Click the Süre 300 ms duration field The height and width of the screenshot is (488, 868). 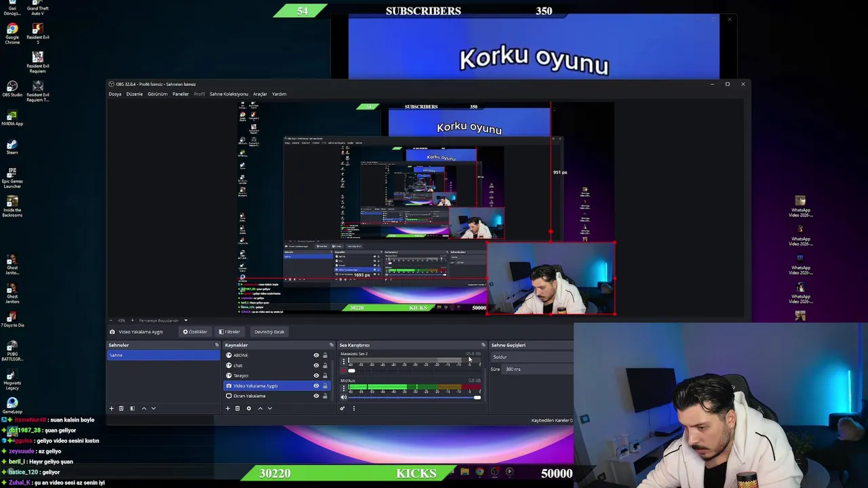point(536,369)
